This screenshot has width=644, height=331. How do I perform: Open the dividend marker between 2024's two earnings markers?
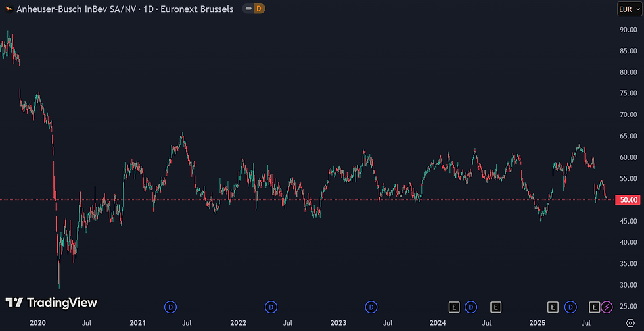click(471, 307)
